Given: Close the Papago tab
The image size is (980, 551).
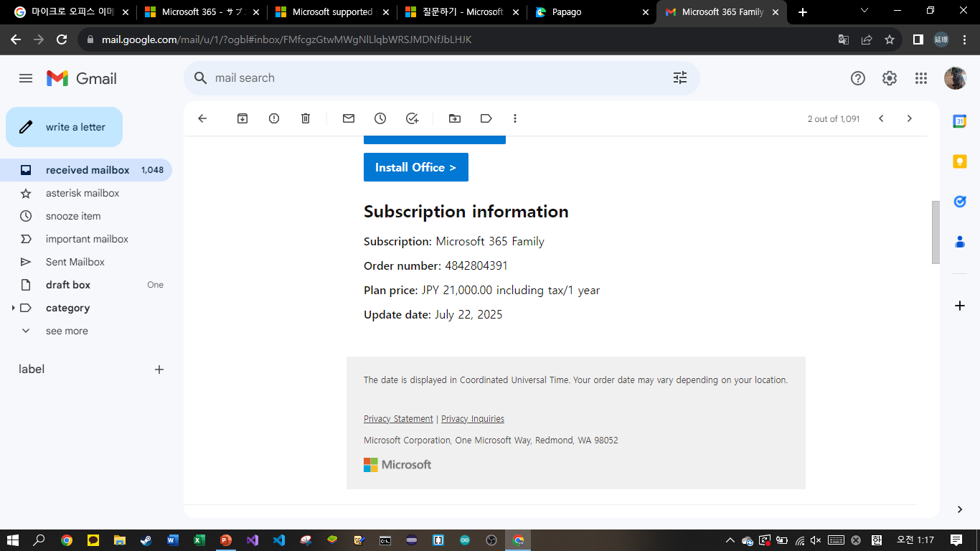Looking at the screenshot, I should point(645,12).
